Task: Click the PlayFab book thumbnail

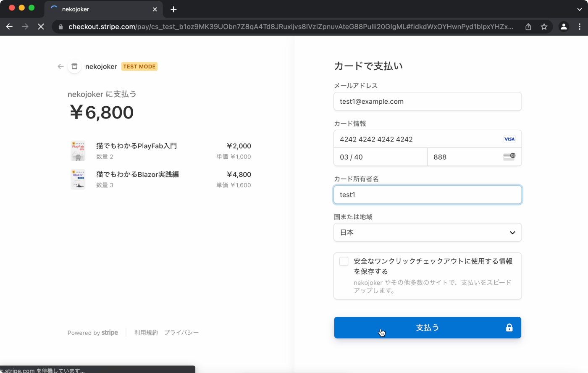Action: tap(78, 151)
